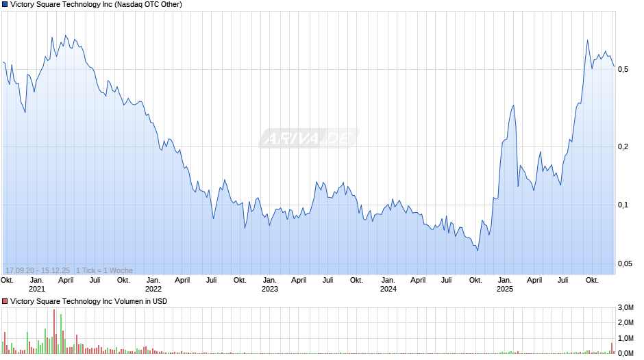The image size is (644, 360).
Task: Click the '0,5' price axis label
Action: coord(623,69)
